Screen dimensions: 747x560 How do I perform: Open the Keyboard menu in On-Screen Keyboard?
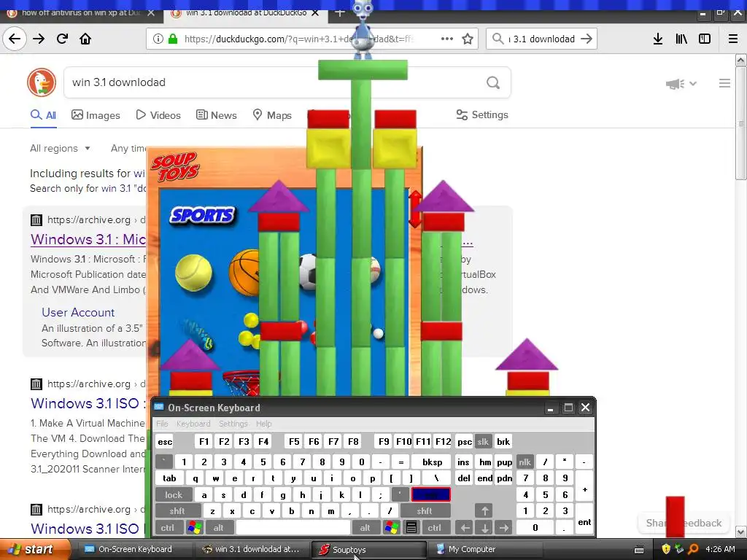coord(193,424)
